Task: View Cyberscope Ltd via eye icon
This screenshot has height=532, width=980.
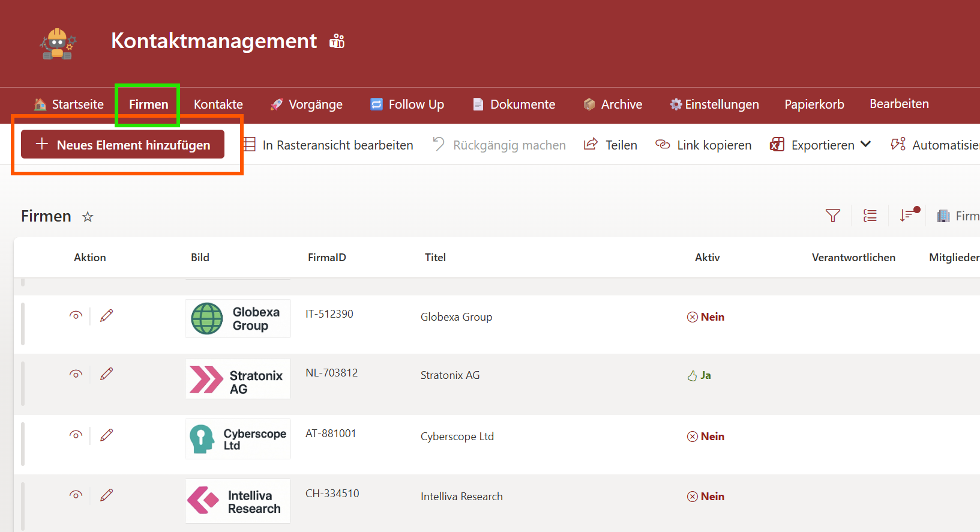Action: coord(76,435)
